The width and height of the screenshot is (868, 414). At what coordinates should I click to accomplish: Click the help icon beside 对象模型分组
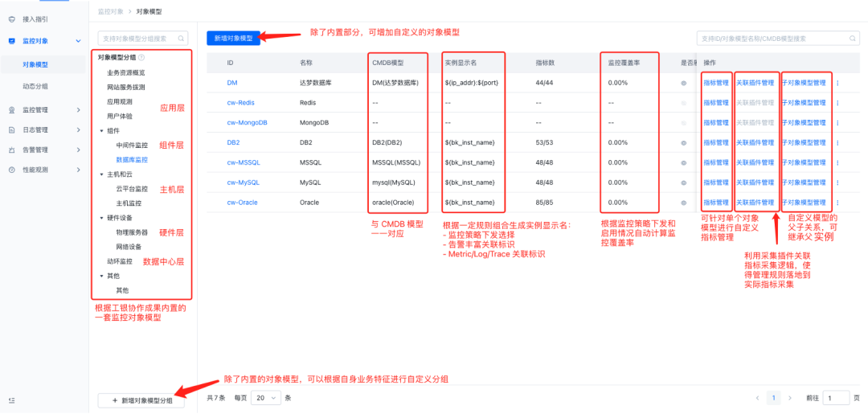click(x=141, y=58)
